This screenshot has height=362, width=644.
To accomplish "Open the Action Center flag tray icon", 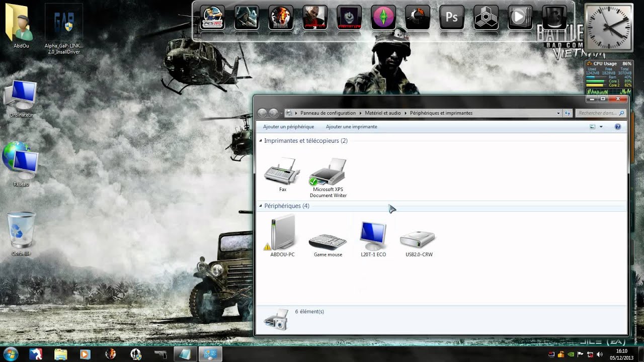I will [580, 354].
